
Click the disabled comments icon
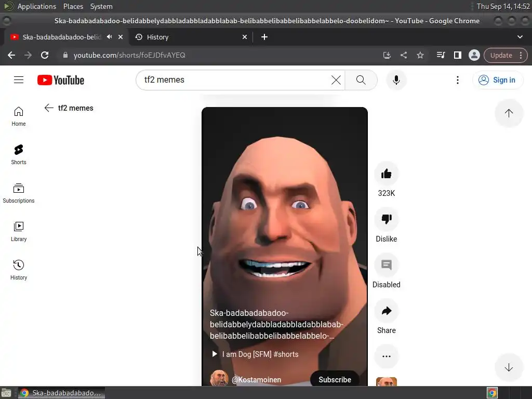point(387,265)
